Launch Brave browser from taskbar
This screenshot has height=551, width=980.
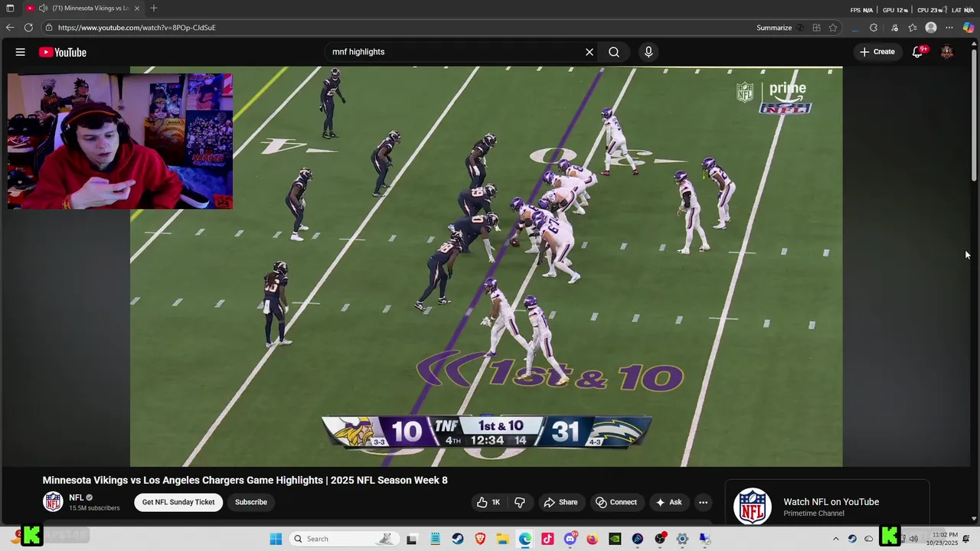tap(480, 539)
